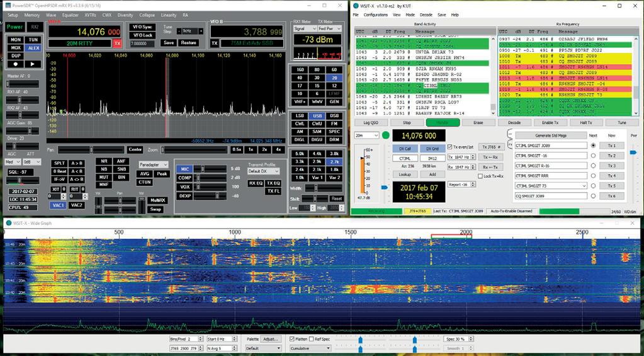Screen dimensions: 644x356
Task: Open the Palette Default dropdown in Wide Graph
Action: point(263,348)
